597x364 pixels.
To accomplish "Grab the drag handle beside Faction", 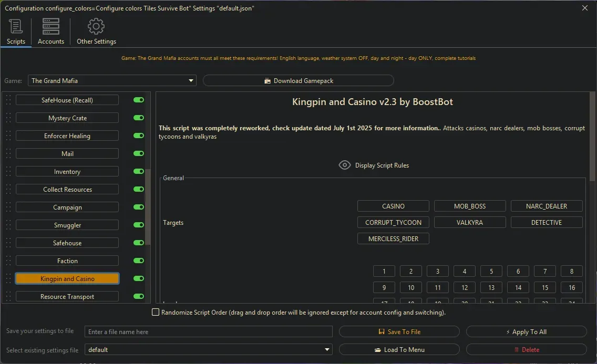I will point(8,261).
